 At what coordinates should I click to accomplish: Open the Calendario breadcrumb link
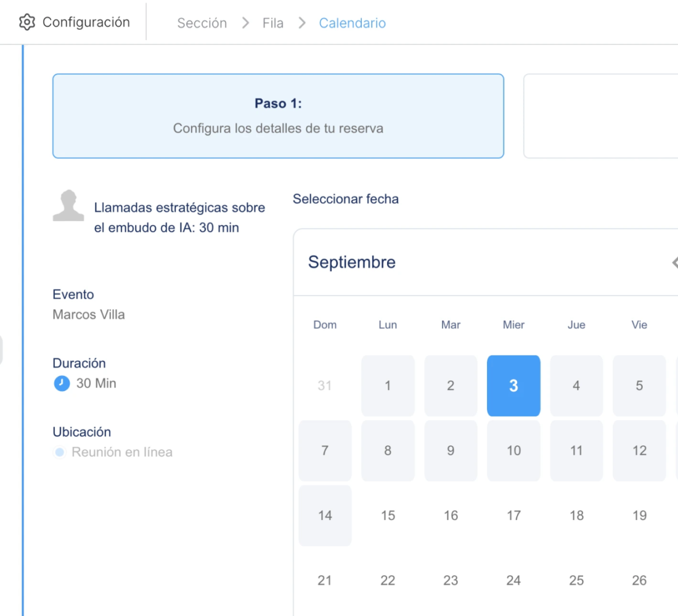coord(352,23)
